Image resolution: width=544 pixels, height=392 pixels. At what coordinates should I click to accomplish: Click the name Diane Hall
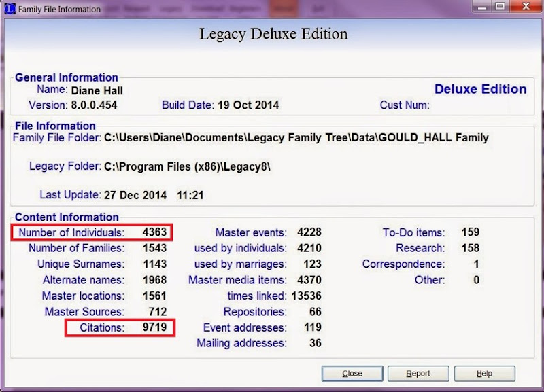[x=97, y=90]
